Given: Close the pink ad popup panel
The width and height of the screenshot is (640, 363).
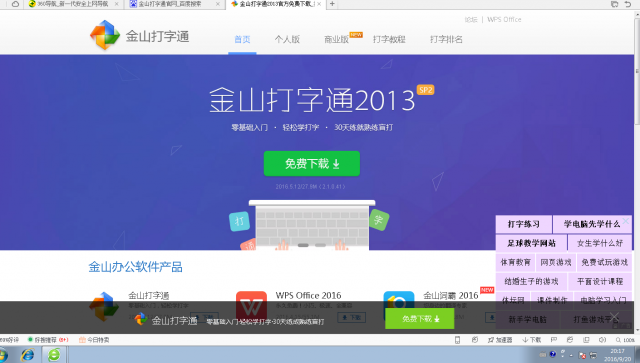Looking at the screenshot, I should pos(626,221).
